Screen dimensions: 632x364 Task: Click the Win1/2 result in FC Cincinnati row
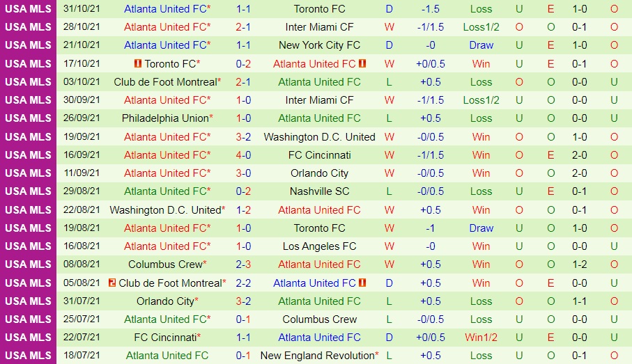click(x=481, y=338)
